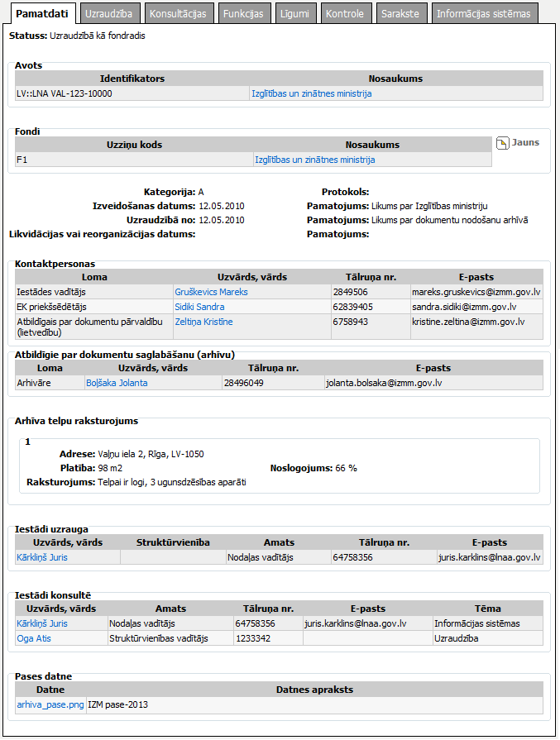The height and width of the screenshot is (740, 560).
Task: Open the Avots source Izglītības un zinātnes ministrija link
Action: [311, 93]
